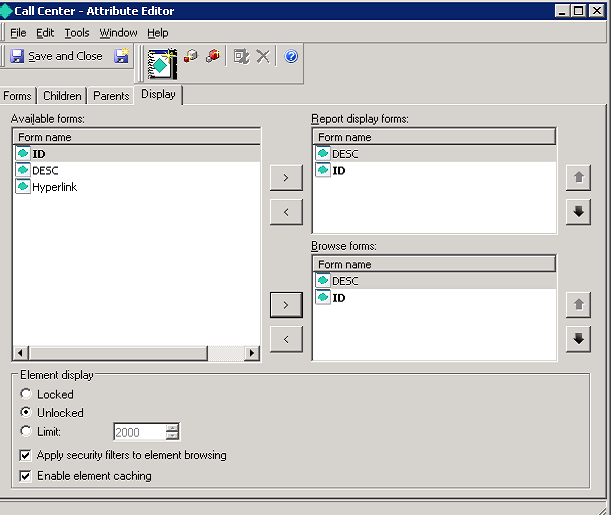
Task: Select the Locked radio button
Action: click(26, 395)
